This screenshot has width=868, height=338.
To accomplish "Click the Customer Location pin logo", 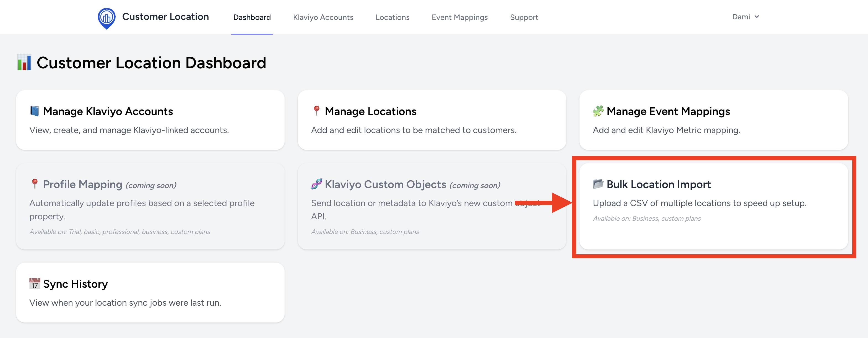I will pyautogui.click(x=106, y=18).
